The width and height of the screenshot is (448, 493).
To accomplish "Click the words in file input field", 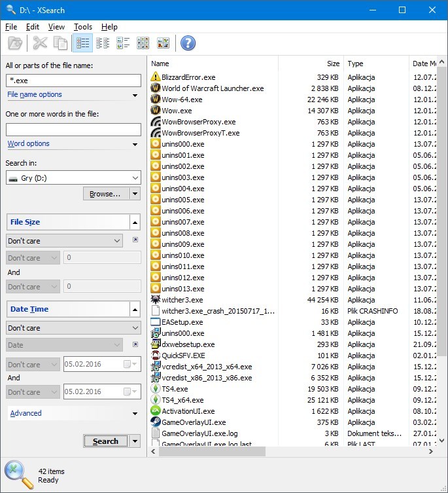I will click(73, 130).
